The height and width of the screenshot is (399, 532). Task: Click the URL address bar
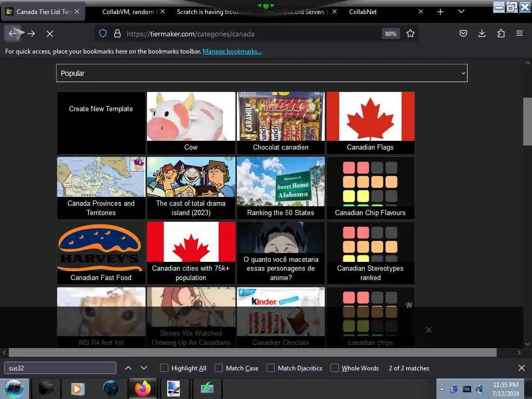[251, 34]
